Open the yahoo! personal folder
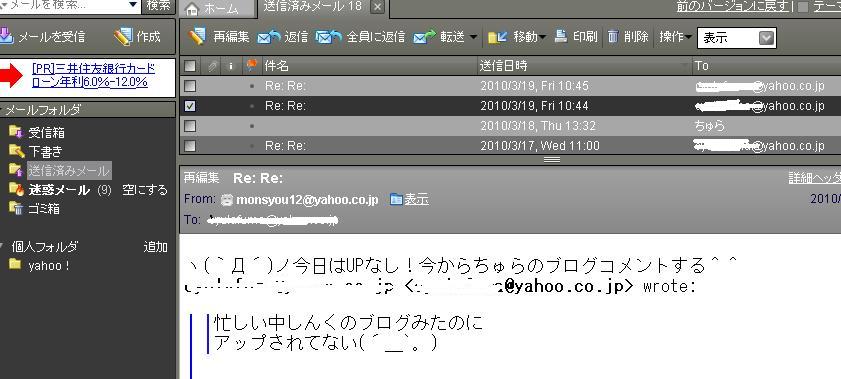Screen dimensions: 841x379 (49, 265)
